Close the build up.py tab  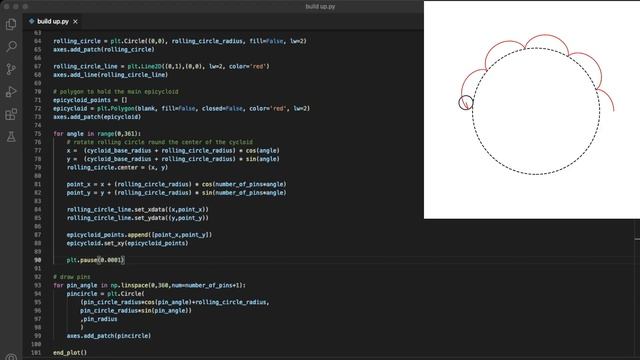(x=75, y=22)
